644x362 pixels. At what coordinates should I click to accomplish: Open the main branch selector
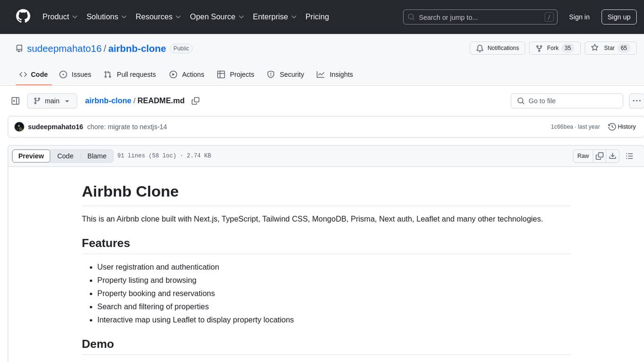point(52,101)
